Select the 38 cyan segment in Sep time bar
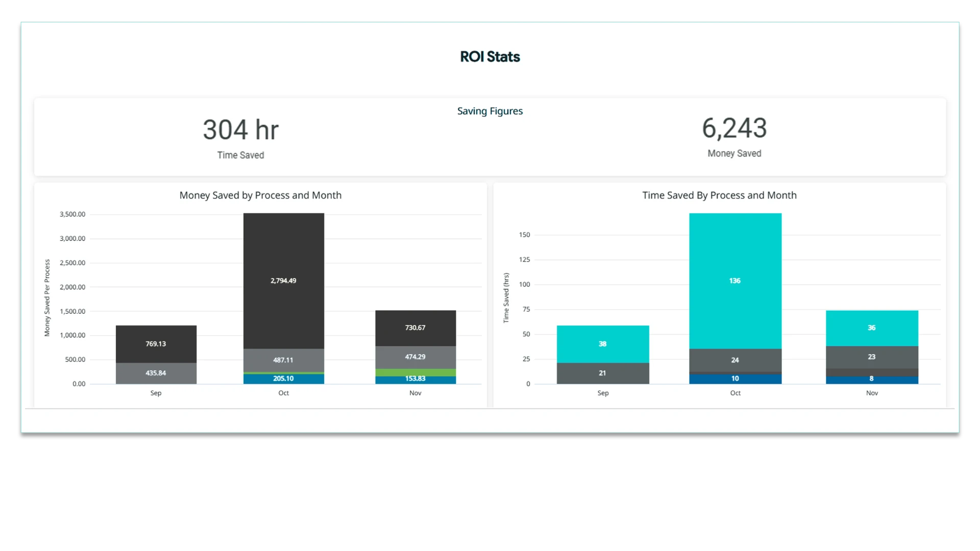 click(x=603, y=344)
